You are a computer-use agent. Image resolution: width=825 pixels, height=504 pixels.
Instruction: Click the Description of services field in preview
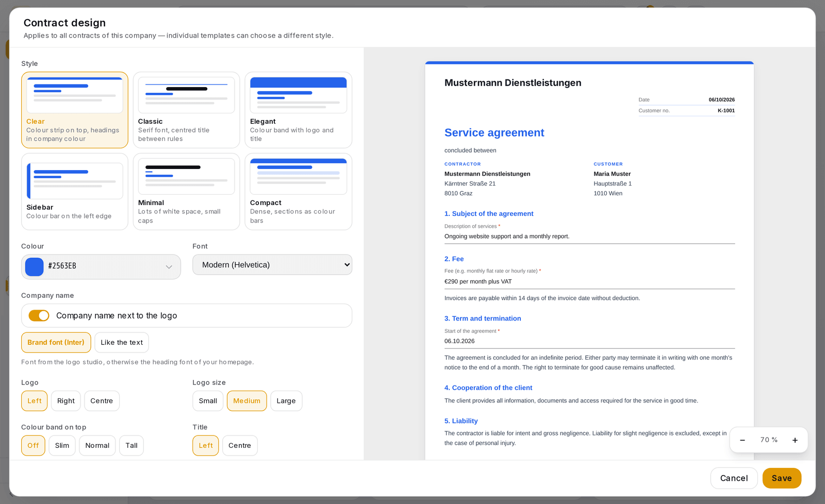(x=589, y=237)
